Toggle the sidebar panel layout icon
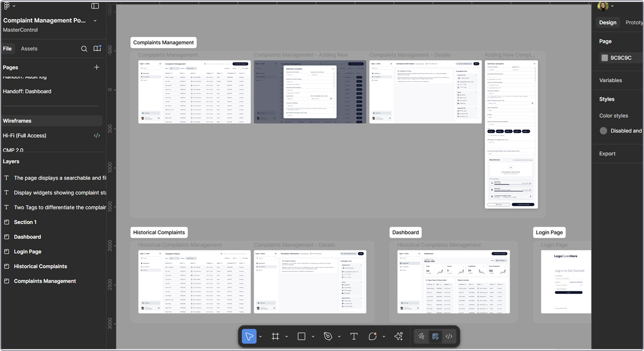This screenshot has width=644, height=351. point(95,6)
